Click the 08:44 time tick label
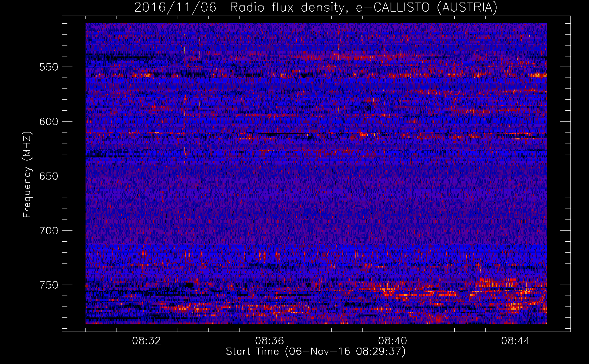589x364 pixels. 516,341
